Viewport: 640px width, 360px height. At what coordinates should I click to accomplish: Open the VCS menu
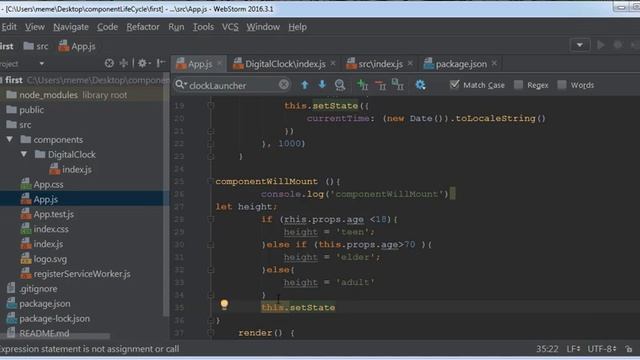click(230, 27)
